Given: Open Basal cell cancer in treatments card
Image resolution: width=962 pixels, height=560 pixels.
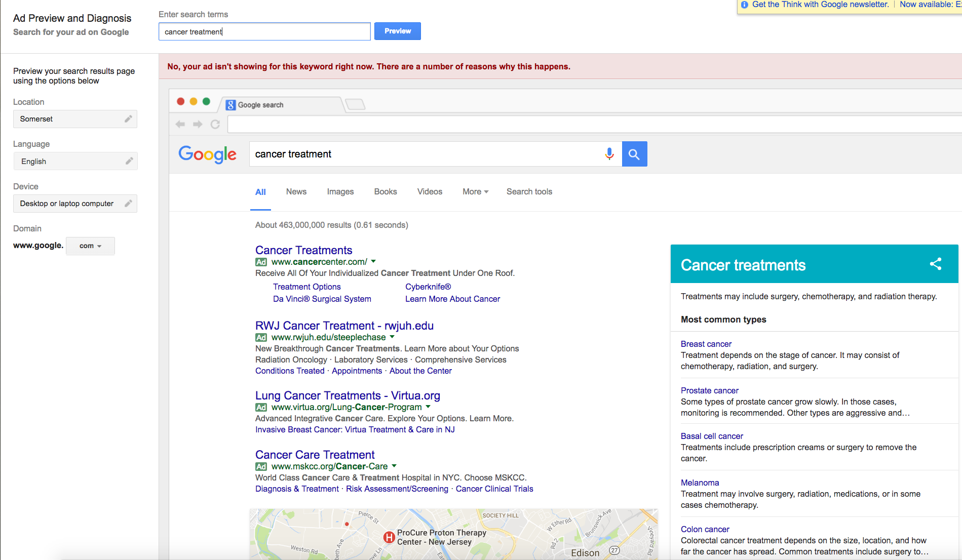Looking at the screenshot, I should pyautogui.click(x=712, y=436).
